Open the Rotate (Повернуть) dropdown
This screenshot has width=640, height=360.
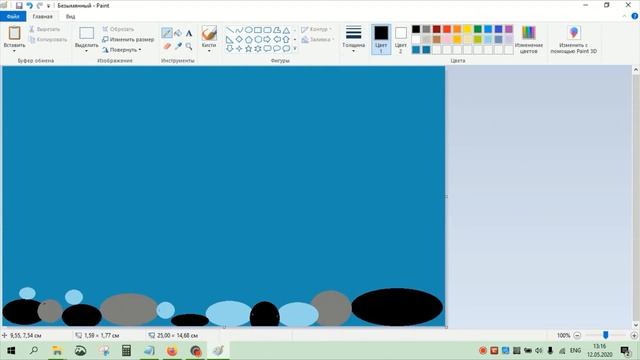point(122,50)
